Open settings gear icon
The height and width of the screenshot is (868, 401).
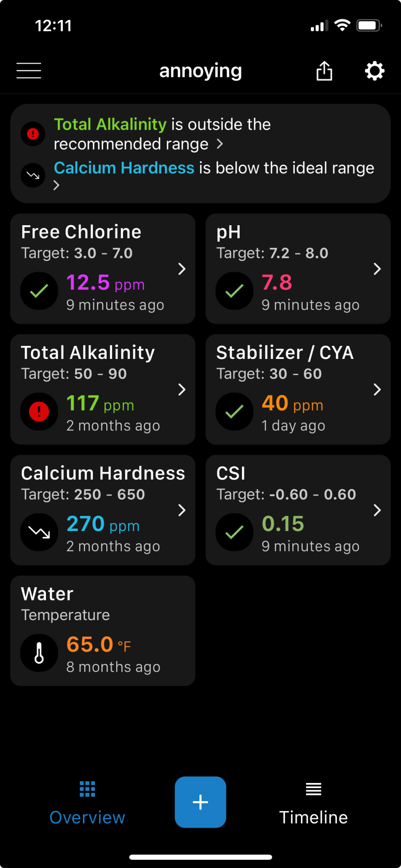coord(375,71)
